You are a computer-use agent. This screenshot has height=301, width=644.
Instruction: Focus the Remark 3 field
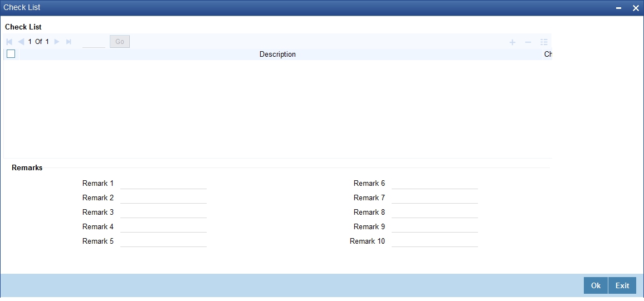pyautogui.click(x=163, y=212)
